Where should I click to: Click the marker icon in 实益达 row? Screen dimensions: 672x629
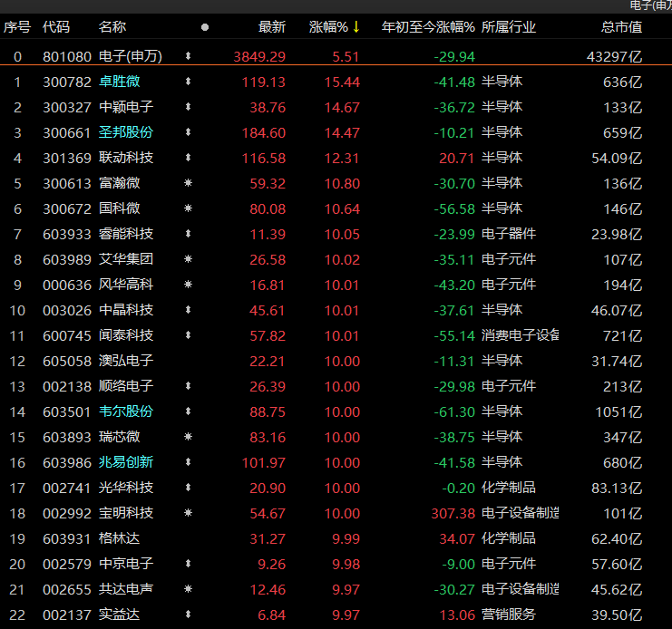pyautogui.click(x=188, y=614)
